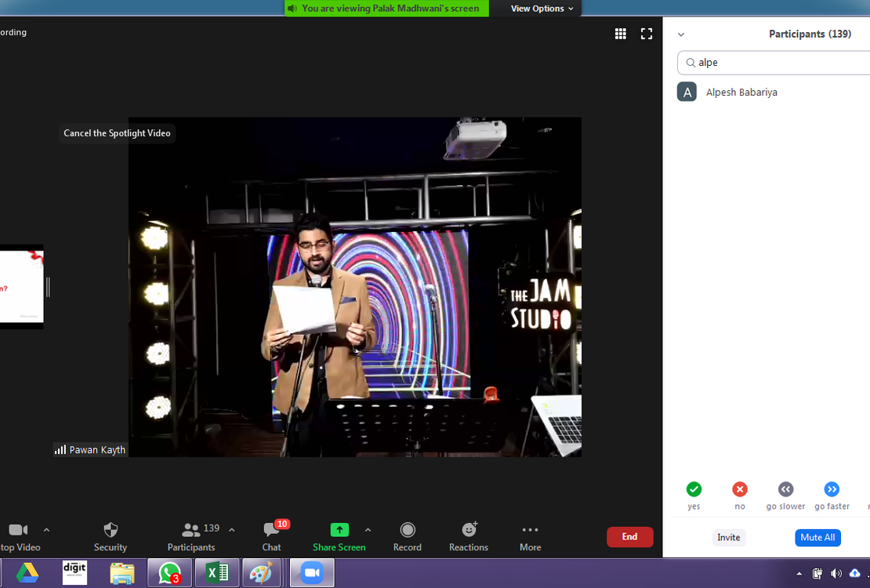The height and width of the screenshot is (588, 870).
Task: Switch to gallery view grid icon
Action: 621,34
